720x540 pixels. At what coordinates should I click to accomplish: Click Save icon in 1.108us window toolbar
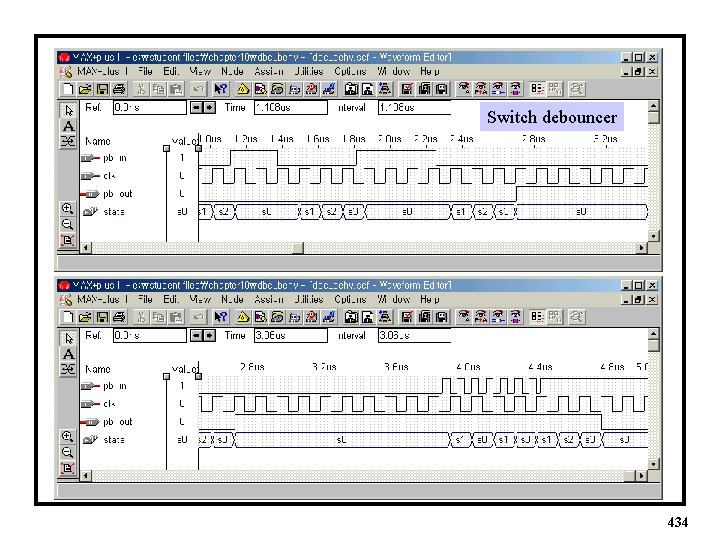coord(102,89)
